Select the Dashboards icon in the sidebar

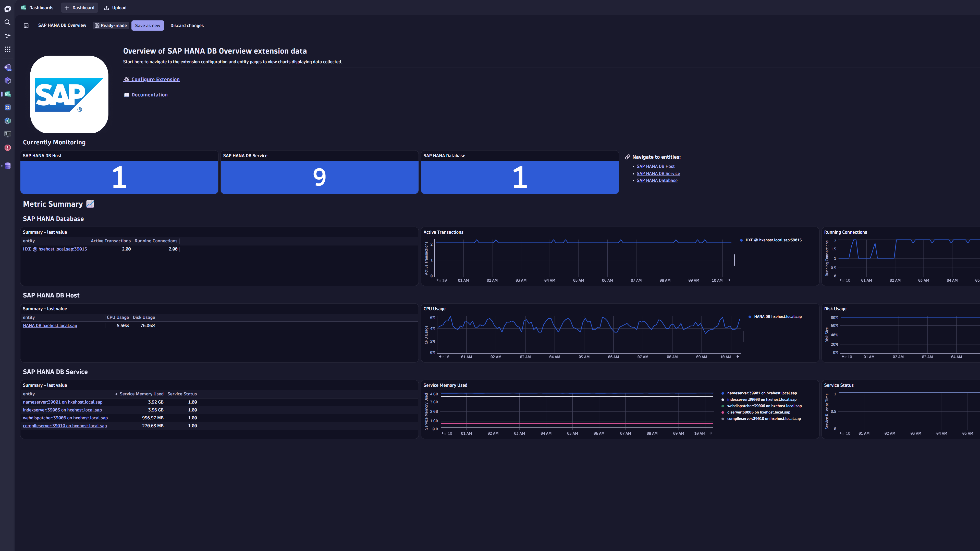tap(8, 94)
